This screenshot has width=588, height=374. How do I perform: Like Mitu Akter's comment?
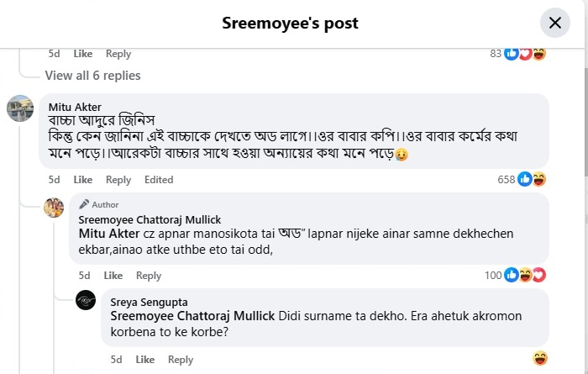pos(83,179)
